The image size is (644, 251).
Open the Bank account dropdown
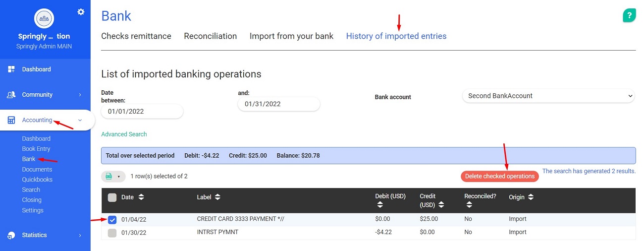tap(548, 96)
